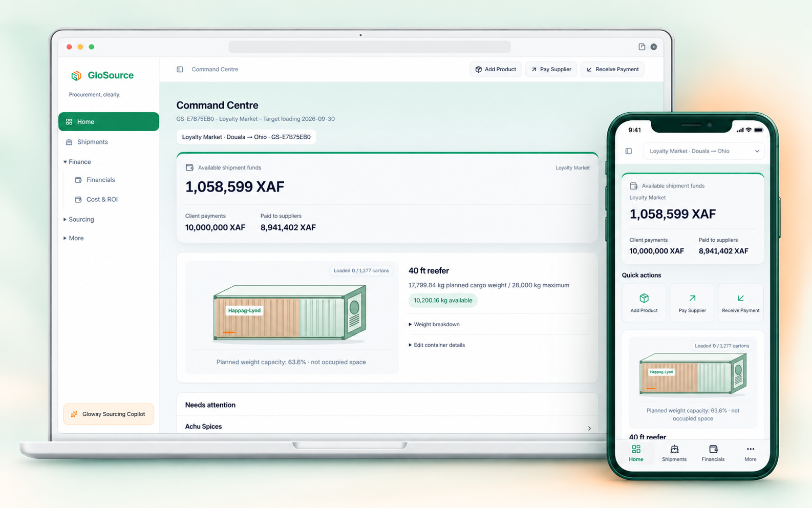Select More tab in phone bottom bar
This screenshot has height=508, width=812.
click(751, 453)
